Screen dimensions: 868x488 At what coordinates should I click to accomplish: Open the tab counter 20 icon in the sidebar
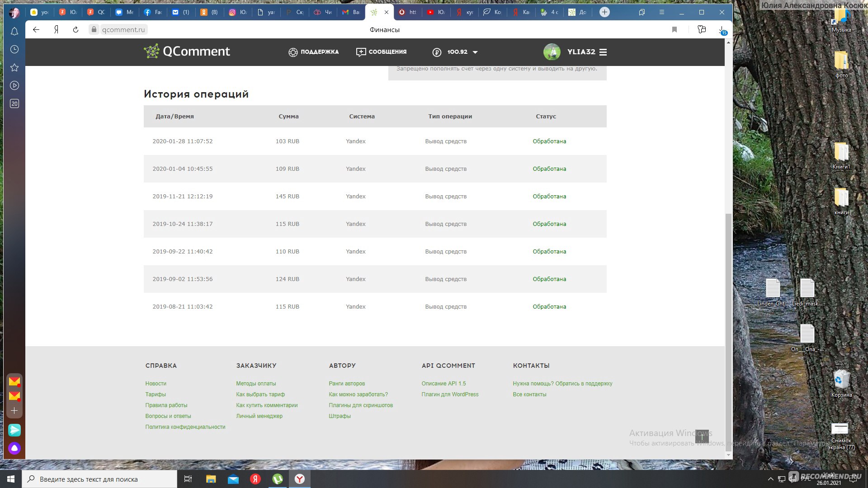[x=14, y=103]
